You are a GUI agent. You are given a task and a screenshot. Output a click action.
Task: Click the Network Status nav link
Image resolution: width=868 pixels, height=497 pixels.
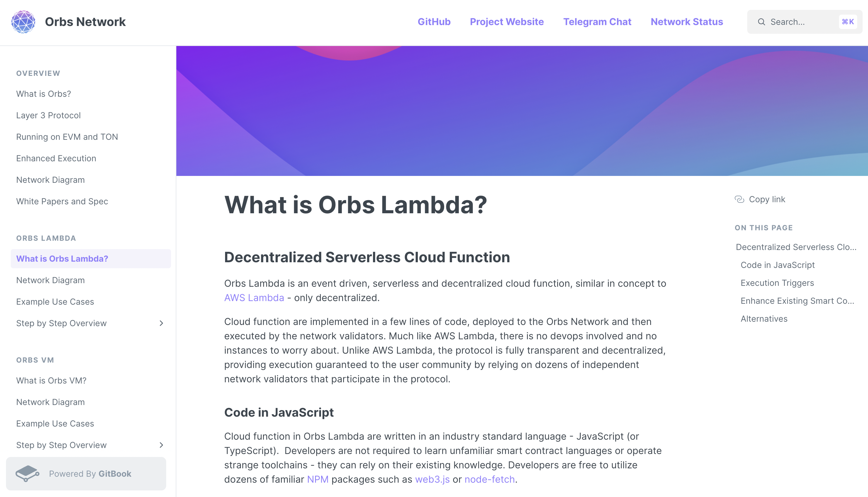(687, 22)
